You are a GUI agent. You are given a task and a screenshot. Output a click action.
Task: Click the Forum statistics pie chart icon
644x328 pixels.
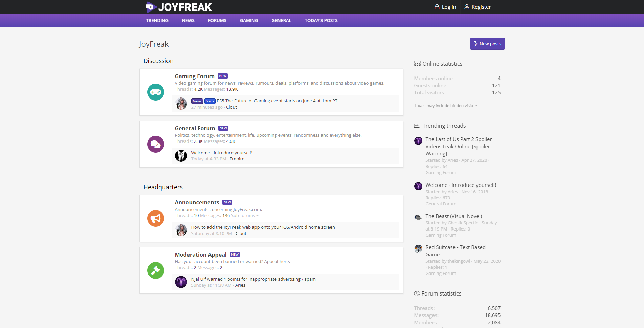pos(417,293)
